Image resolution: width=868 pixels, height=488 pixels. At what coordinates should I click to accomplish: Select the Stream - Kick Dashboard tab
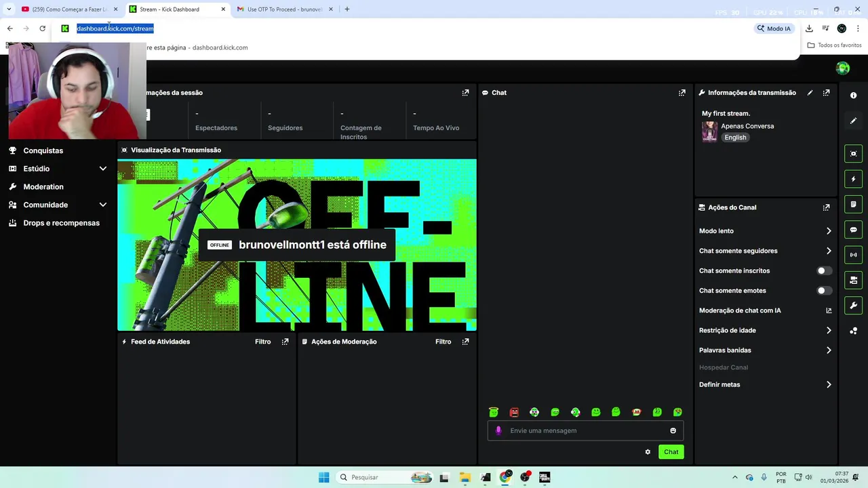(178, 9)
